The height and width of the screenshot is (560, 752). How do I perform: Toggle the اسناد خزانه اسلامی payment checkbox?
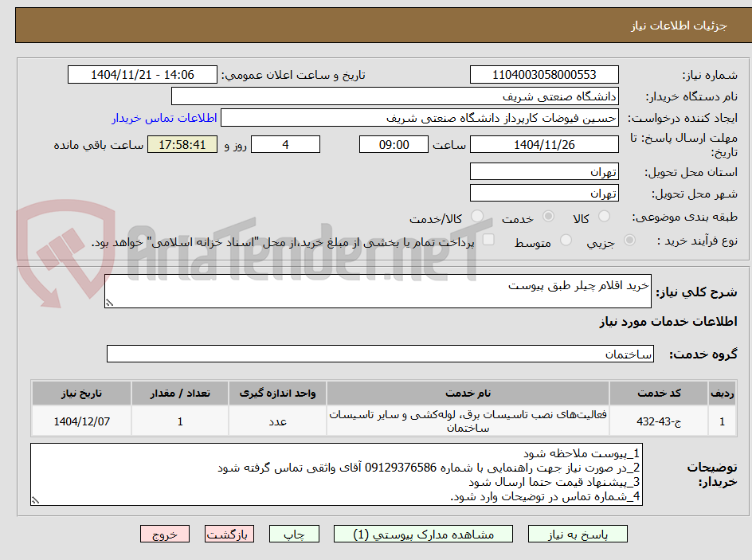(488, 239)
